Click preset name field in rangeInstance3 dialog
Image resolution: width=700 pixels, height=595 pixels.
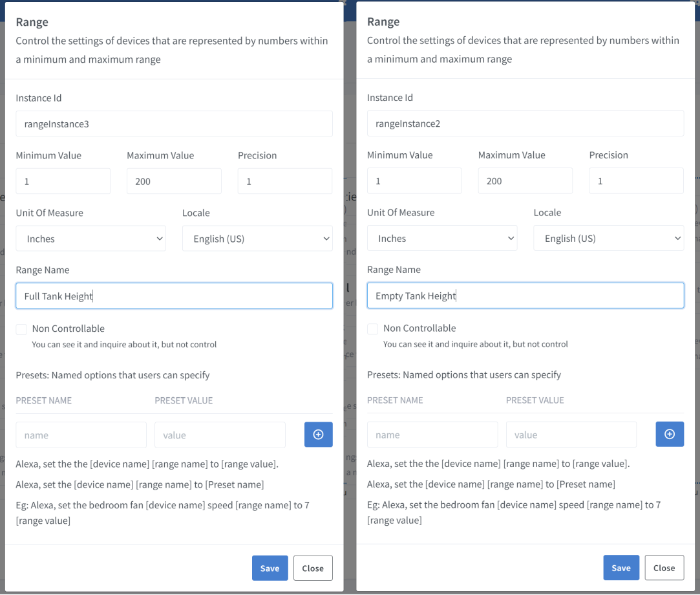(81, 435)
